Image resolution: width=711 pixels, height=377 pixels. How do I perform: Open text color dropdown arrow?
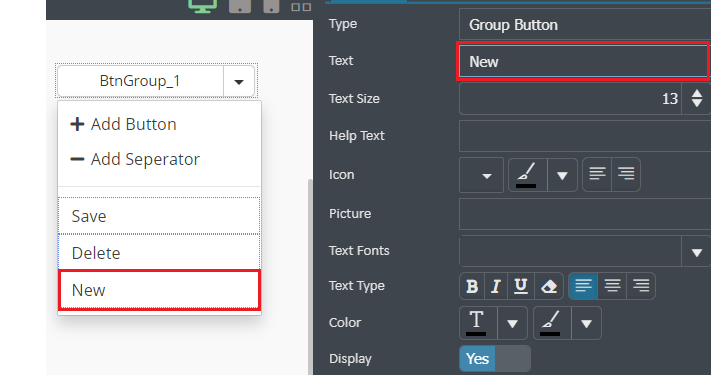pyautogui.click(x=512, y=323)
